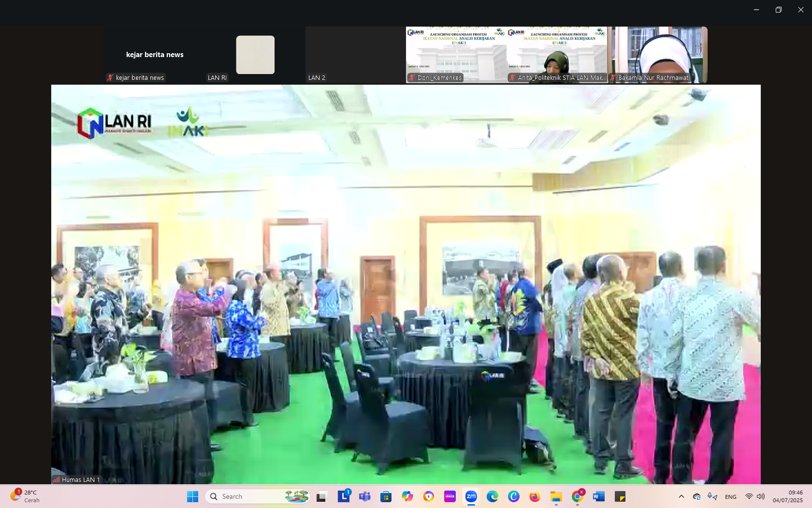812x508 pixels.
Task: Launch Copilot from the taskbar
Action: tap(407, 496)
